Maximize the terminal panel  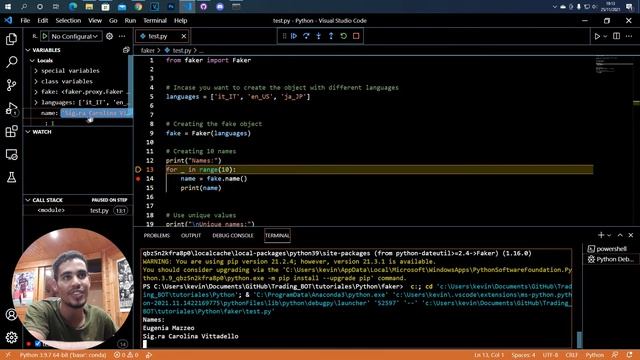(620, 235)
